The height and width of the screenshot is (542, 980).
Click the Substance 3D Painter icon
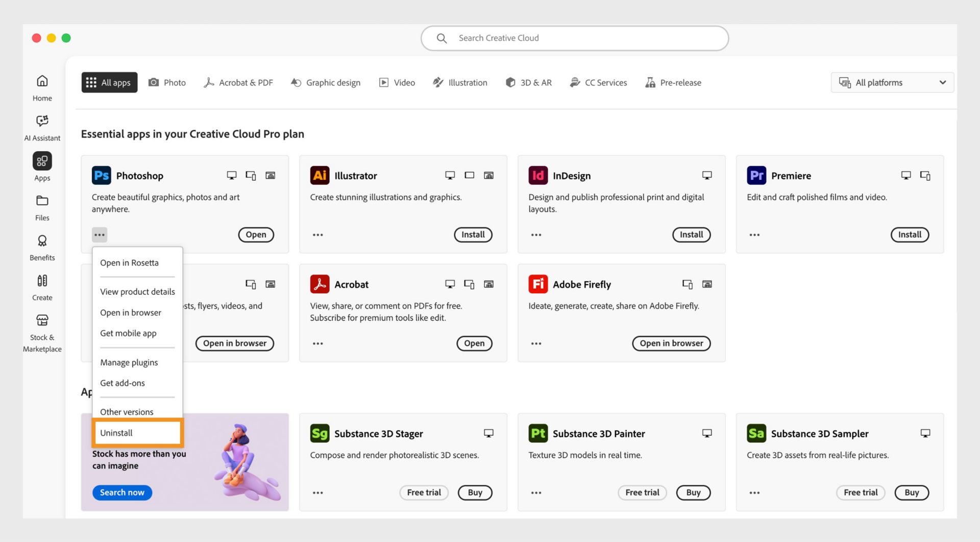point(538,433)
